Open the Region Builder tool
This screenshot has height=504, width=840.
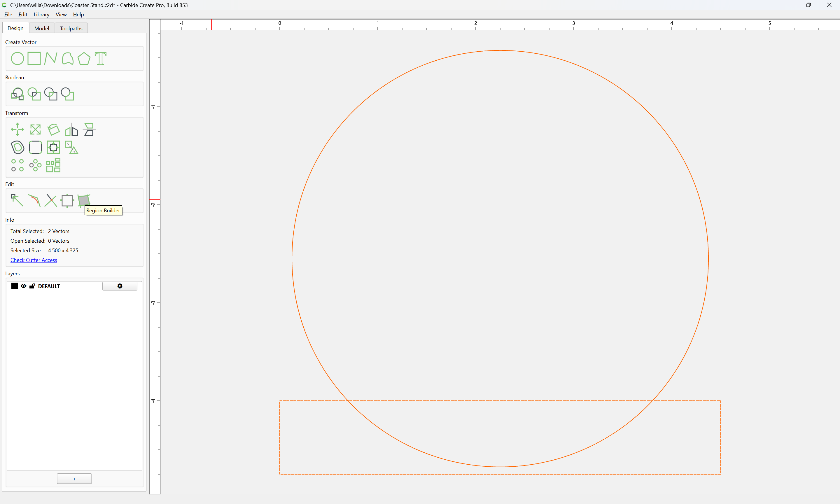(x=84, y=200)
